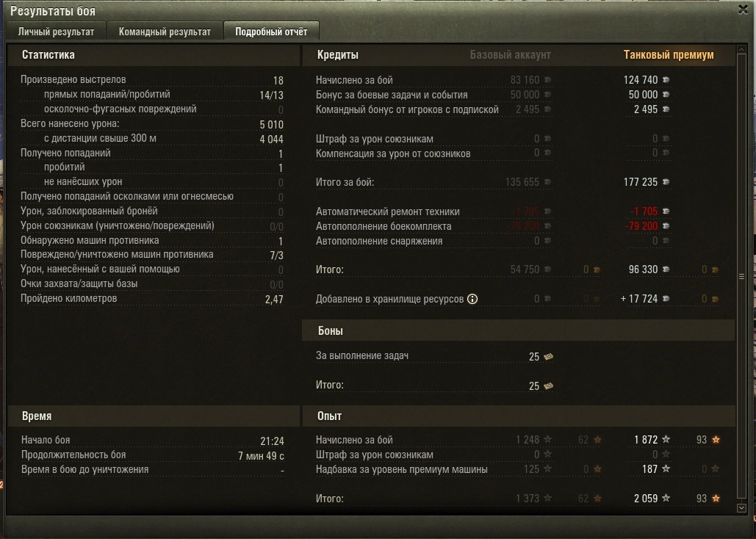Switch to the 'Личный результат' tab
This screenshot has width=756, height=539.
pos(56,32)
